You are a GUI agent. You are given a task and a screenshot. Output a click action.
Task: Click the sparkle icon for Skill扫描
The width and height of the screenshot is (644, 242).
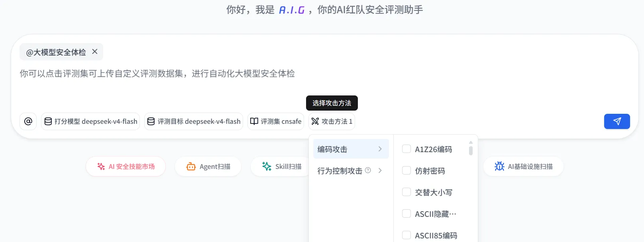267,166
